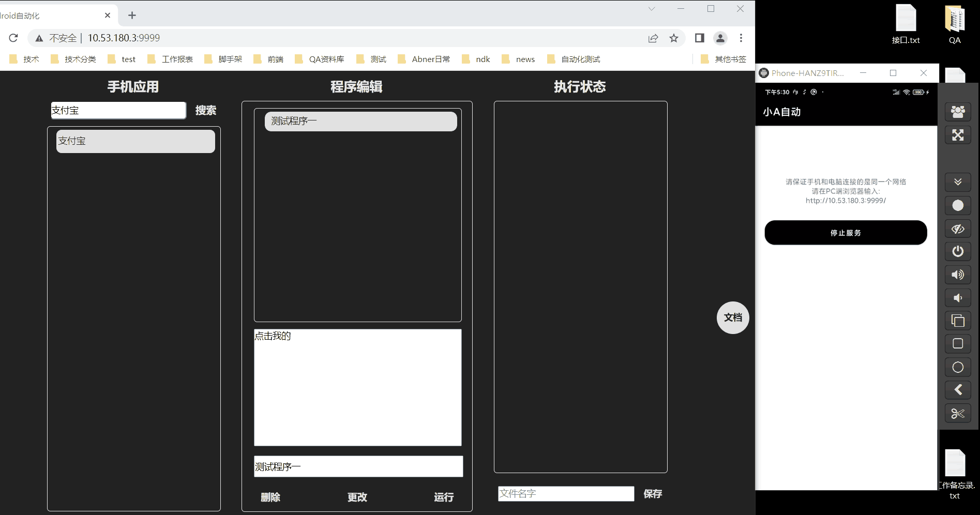Toggle the browser side panel
Screen dimensions: 980x515
pos(700,38)
